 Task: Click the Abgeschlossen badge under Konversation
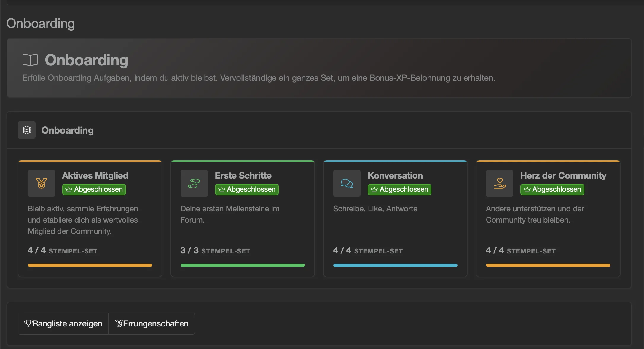coord(399,190)
